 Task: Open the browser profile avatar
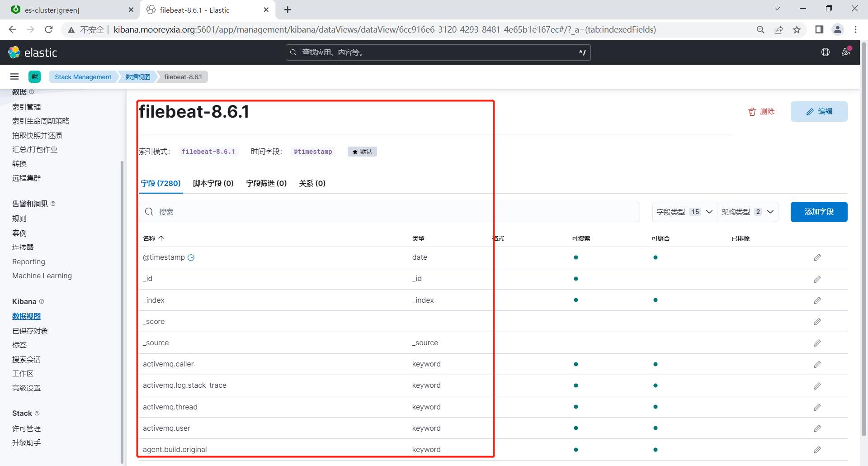(837, 29)
